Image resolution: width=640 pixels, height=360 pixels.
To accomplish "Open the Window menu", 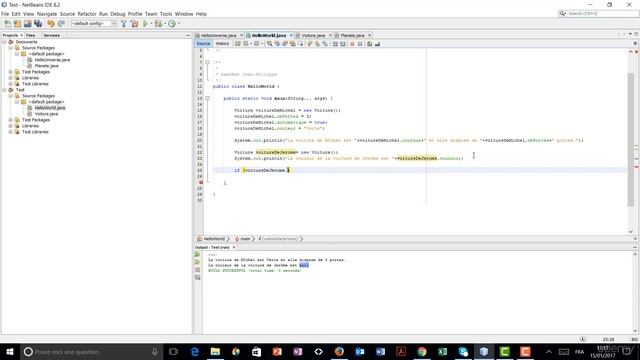I will (184, 14).
